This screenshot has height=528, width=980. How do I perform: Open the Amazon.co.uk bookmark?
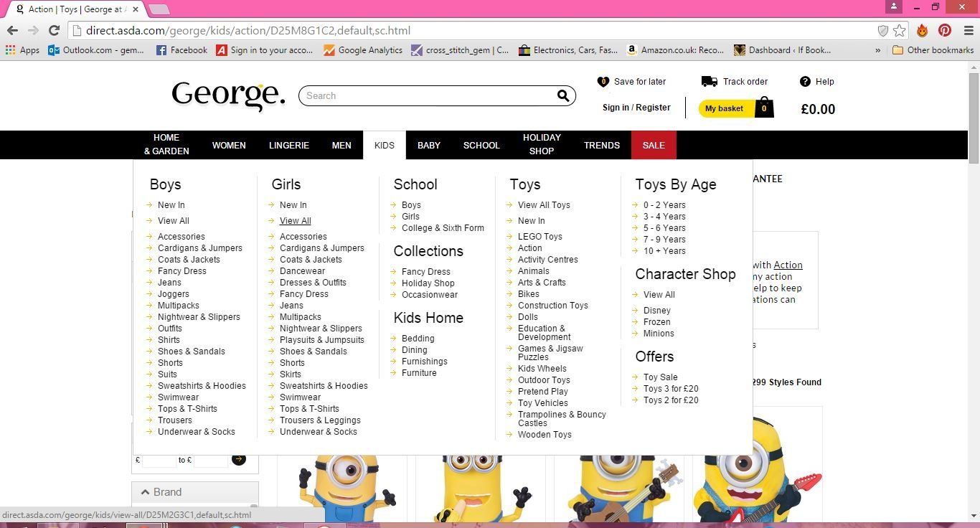coord(675,50)
